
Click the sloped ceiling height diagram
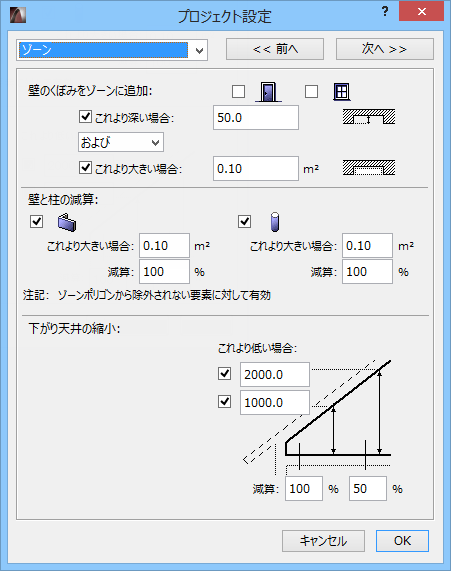click(x=317, y=417)
